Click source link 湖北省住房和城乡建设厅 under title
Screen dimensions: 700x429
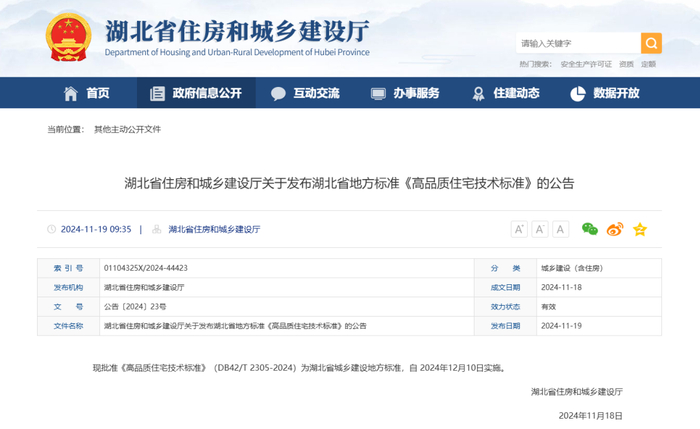(x=214, y=229)
